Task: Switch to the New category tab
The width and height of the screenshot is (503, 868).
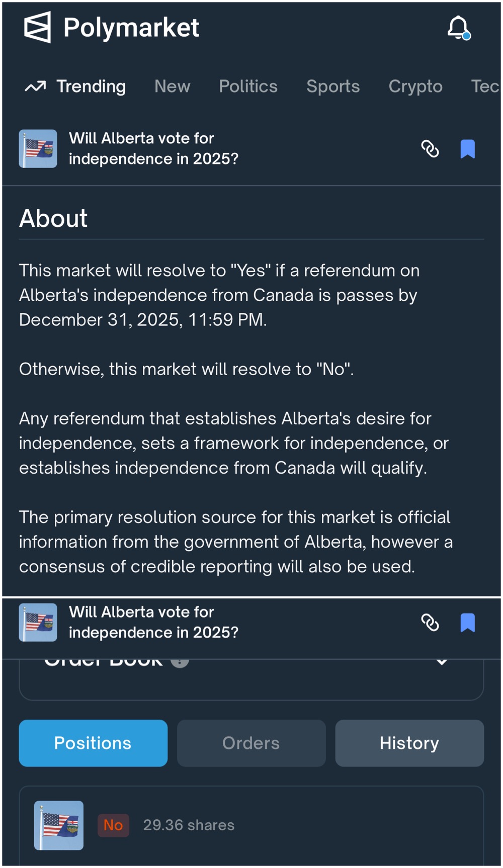Action: (172, 86)
